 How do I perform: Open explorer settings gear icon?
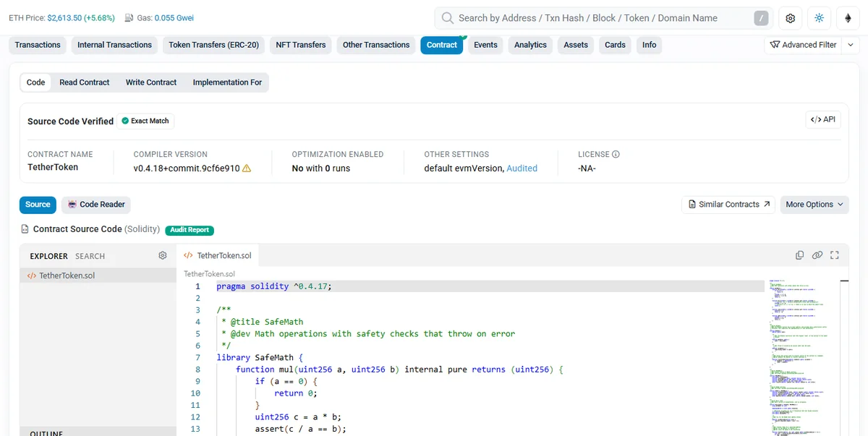[163, 255]
